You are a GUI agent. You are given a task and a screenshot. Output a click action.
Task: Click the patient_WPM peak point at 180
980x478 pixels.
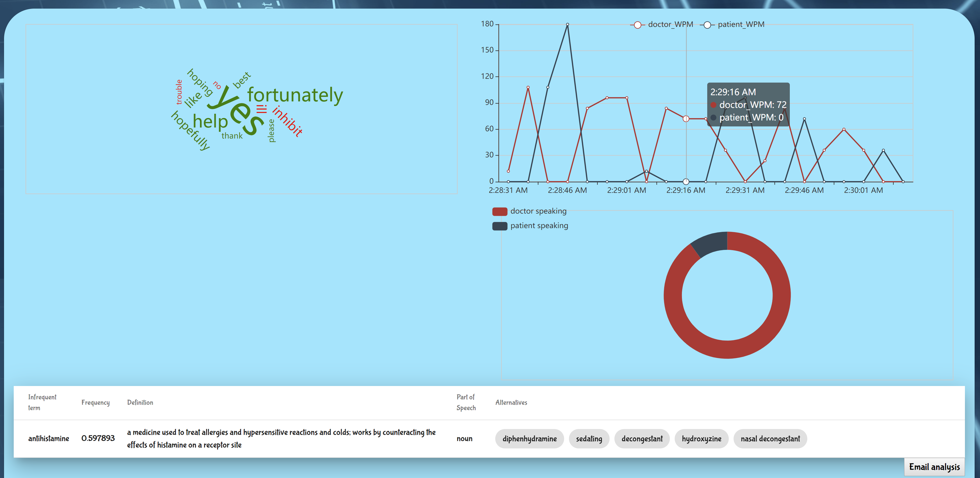pyautogui.click(x=567, y=24)
